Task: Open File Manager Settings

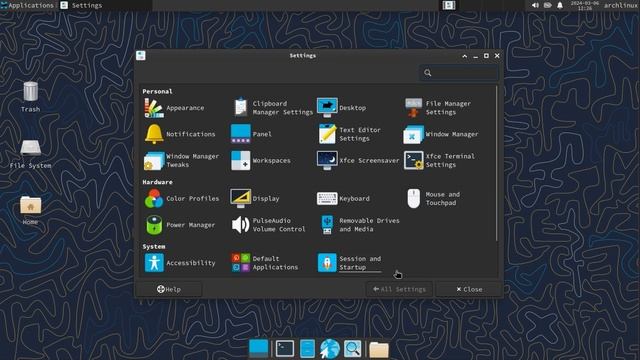Action: pyautogui.click(x=438, y=108)
